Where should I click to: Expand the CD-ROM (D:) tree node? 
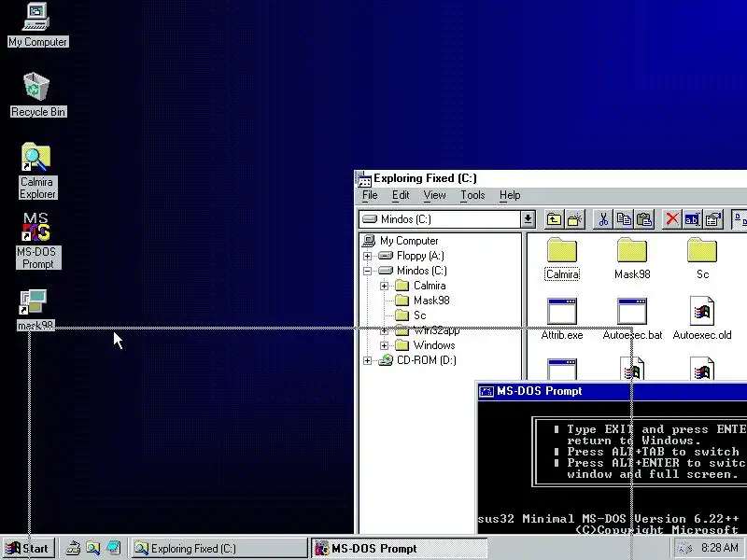(x=367, y=360)
